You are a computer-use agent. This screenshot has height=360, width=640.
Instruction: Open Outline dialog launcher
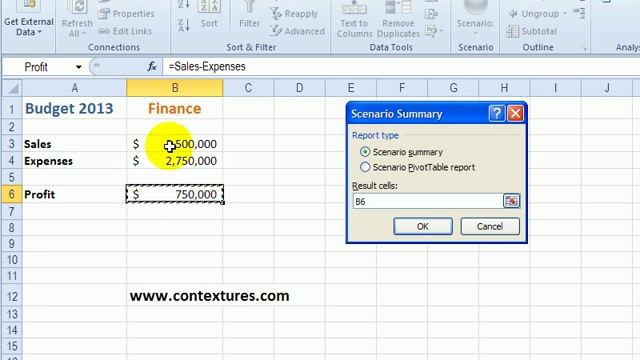tap(583, 48)
